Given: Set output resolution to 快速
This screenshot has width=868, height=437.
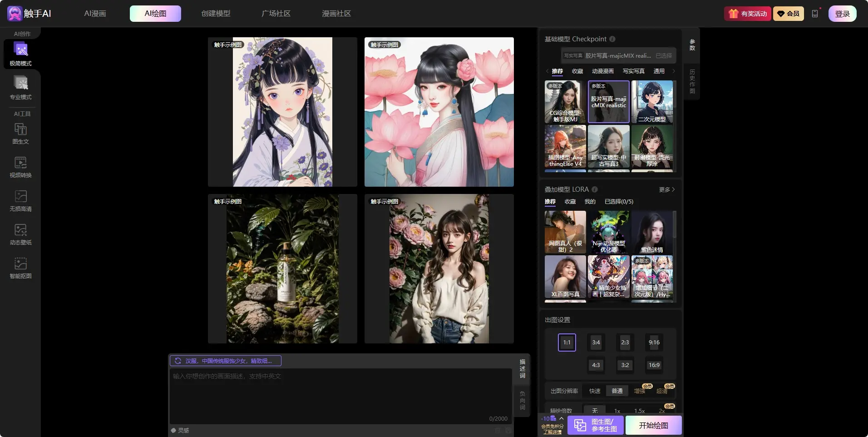Looking at the screenshot, I should pyautogui.click(x=595, y=391).
